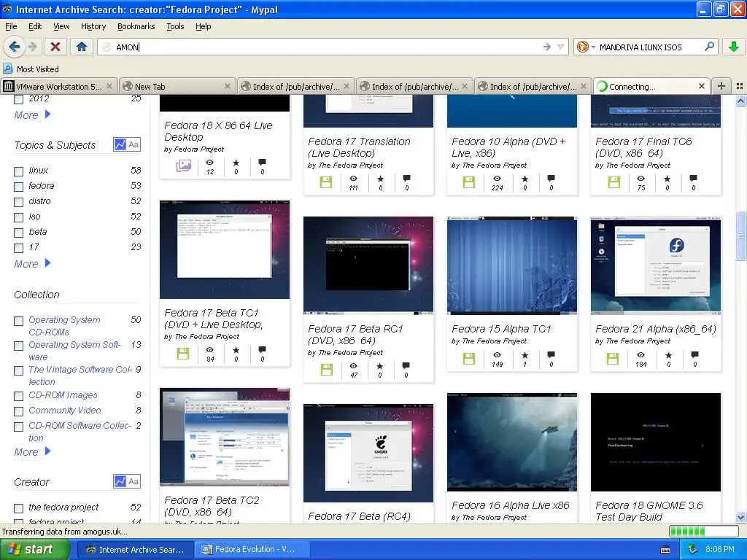Enable 'the fedora project' creator checkbox

pyautogui.click(x=18, y=508)
